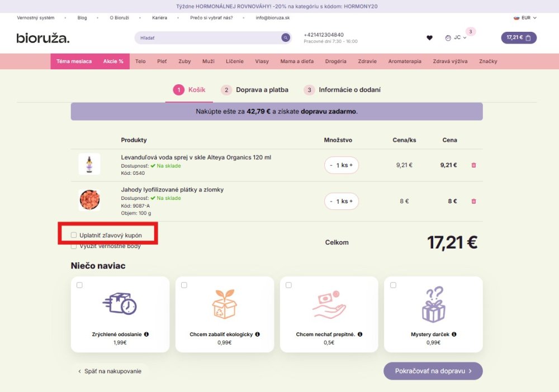This screenshot has height=392, width=559.
Task: Remove Jahody lyofilizované using trash icon
Action: [474, 201]
